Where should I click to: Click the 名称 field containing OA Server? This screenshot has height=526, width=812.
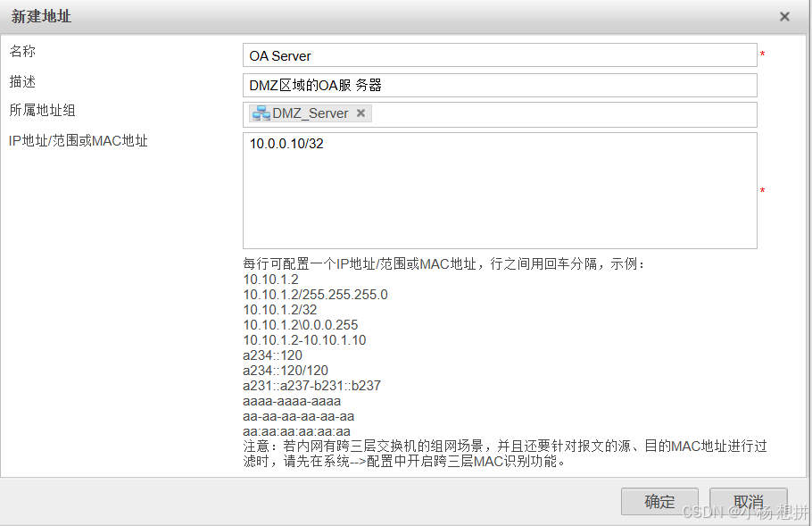[500, 55]
